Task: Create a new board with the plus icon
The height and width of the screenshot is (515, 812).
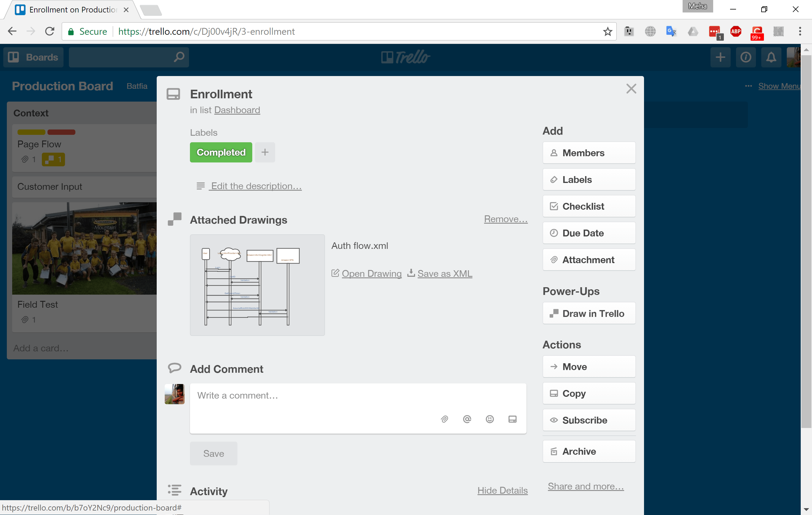Action: pos(720,57)
